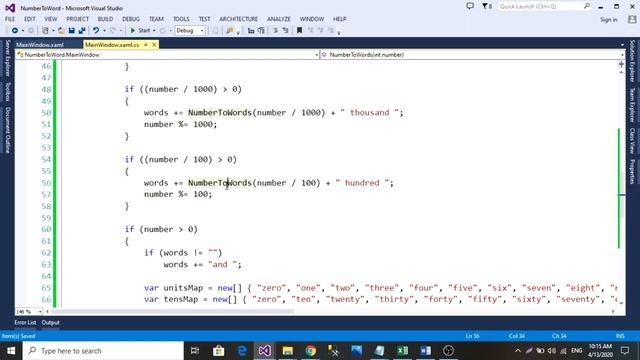
Task: Open the TEST menu
Action: (204, 19)
